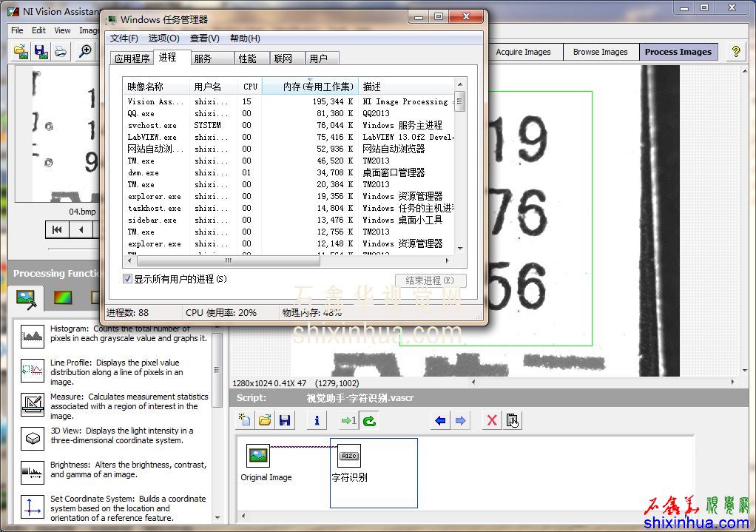This screenshot has height=532, width=756.
Task: Click the print icon in Vision Assistant
Action: pos(60,51)
